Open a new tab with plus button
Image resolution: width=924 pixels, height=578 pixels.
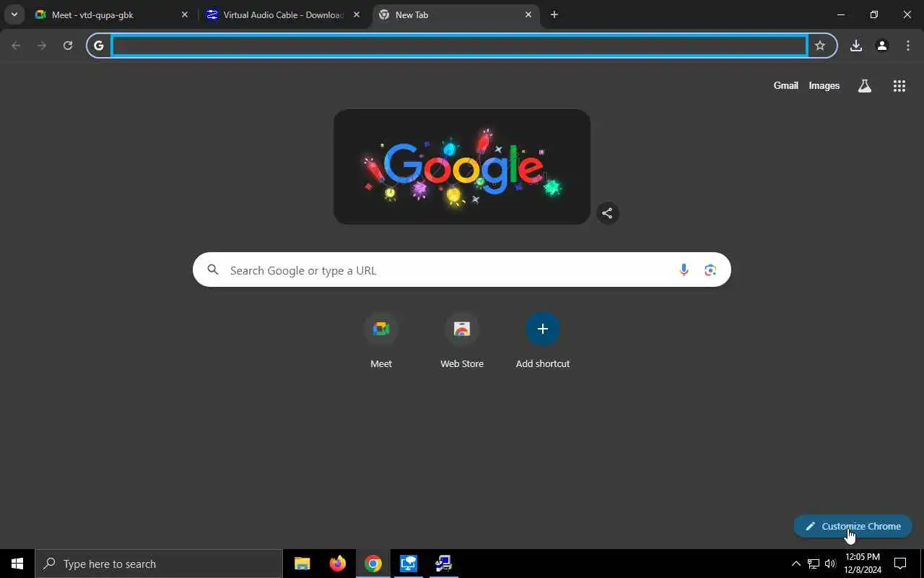pyautogui.click(x=554, y=14)
